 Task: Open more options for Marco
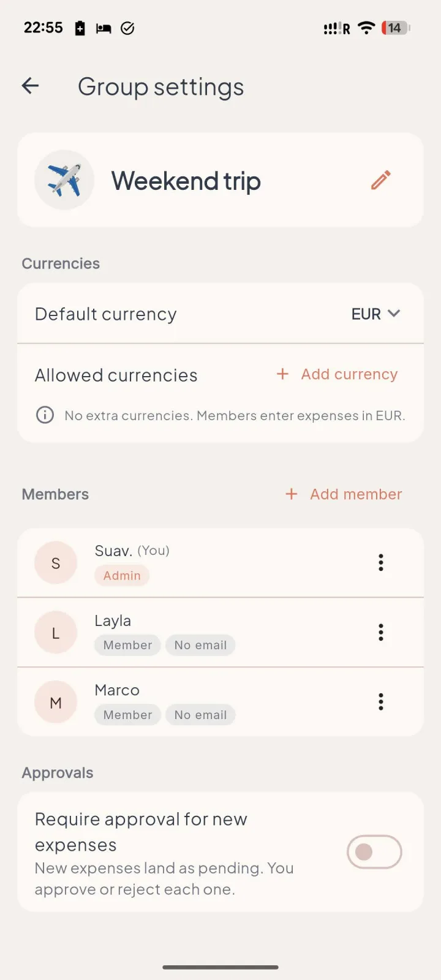click(x=381, y=702)
